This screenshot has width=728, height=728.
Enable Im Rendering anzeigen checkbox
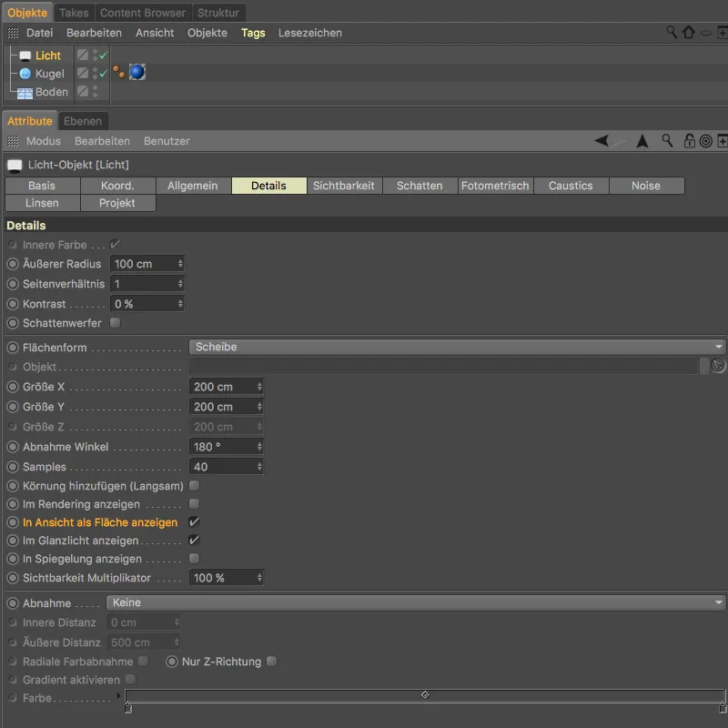pyautogui.click(x=194, y=504)
